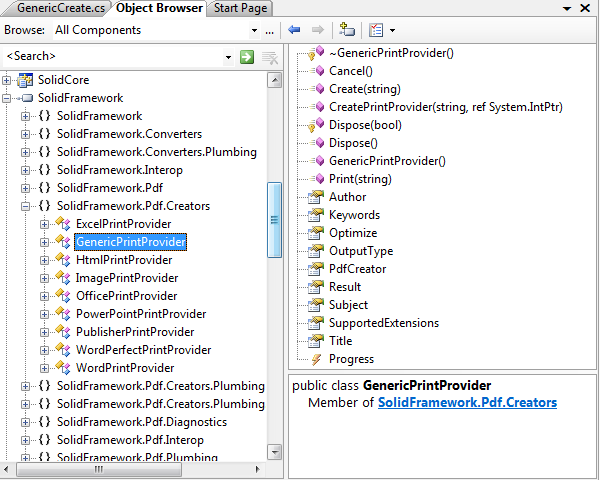Click into the Search input field
Screen dimensions: 600x480
pos(113,56)
